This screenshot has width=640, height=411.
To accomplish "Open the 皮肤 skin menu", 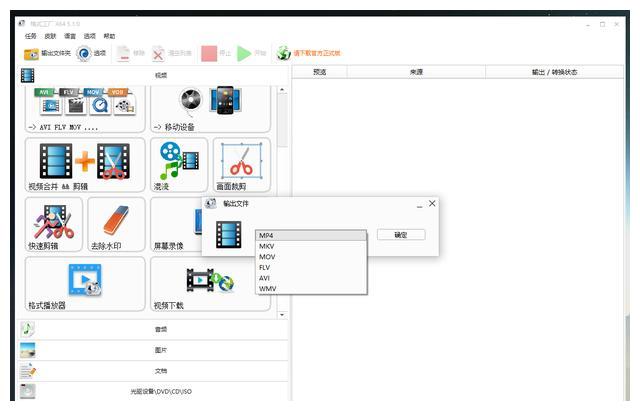I will (50, 36).
